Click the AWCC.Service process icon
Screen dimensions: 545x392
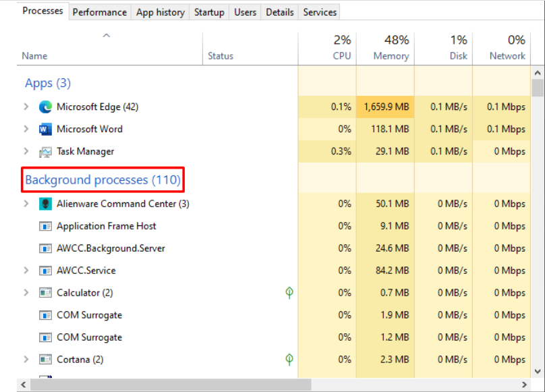(45, 271)
